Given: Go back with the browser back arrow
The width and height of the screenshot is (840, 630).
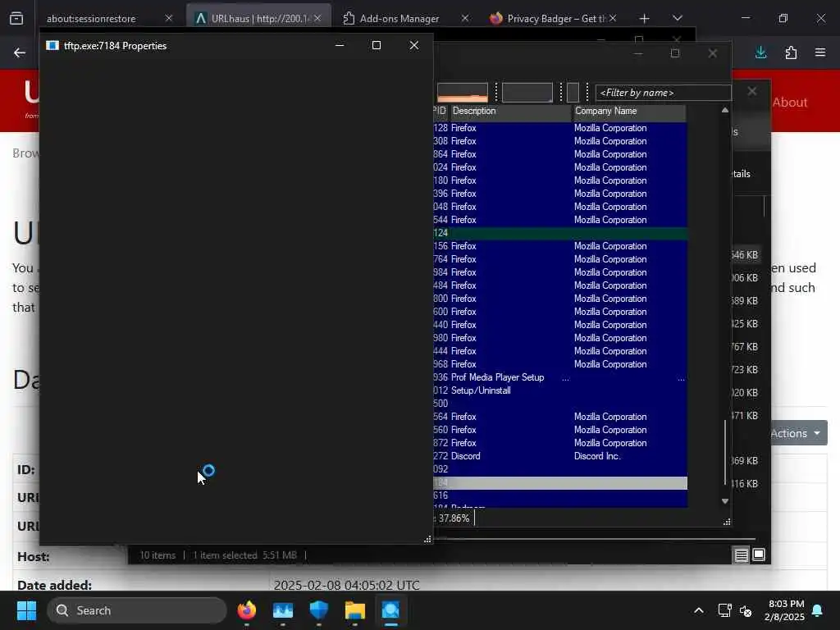Looking at the screenshot, I should (20, 52).
